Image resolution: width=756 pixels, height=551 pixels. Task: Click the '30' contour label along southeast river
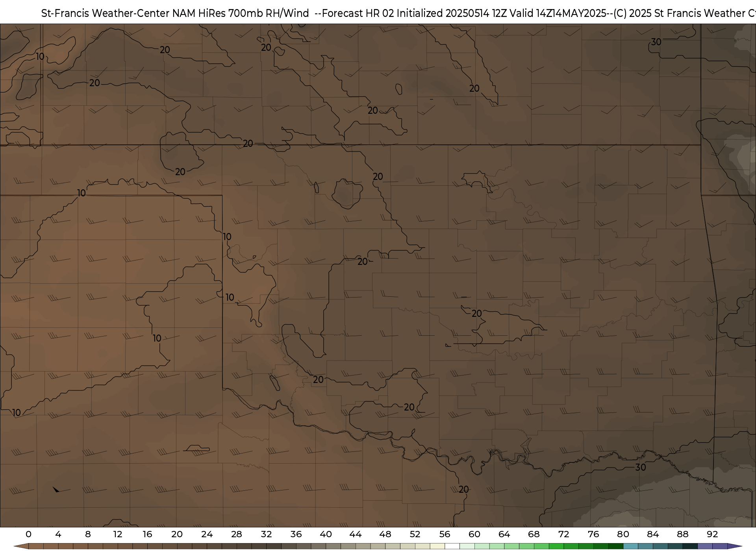[641, 467]
